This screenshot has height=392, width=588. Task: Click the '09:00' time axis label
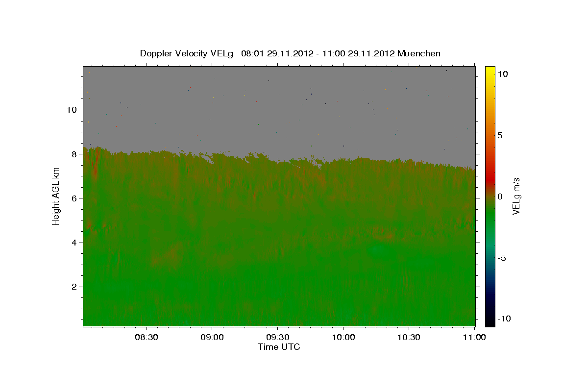(212, 337)
